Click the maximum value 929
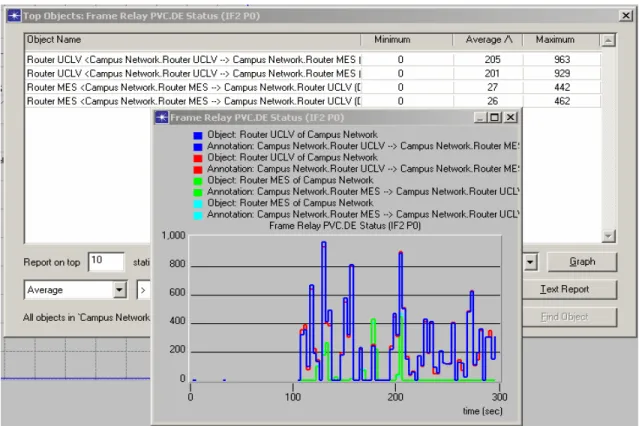This screenshot has width=639, height=426. tap(562, 73)
